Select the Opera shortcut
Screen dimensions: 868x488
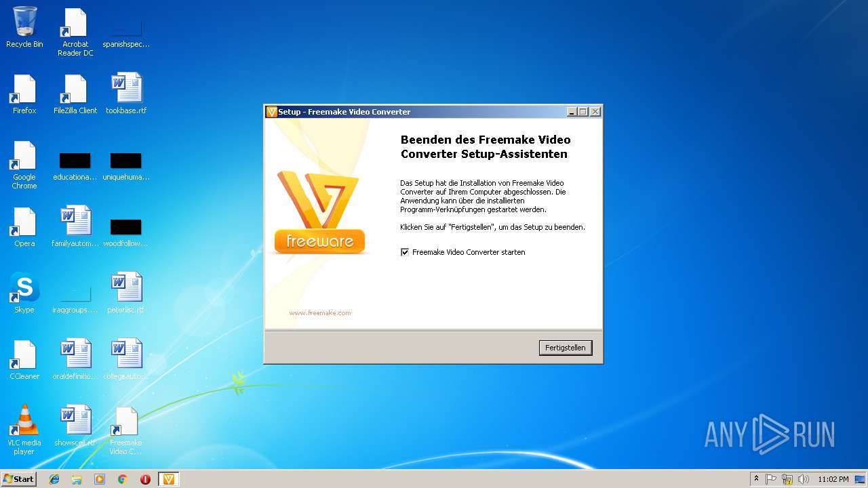tap(24, 227)
